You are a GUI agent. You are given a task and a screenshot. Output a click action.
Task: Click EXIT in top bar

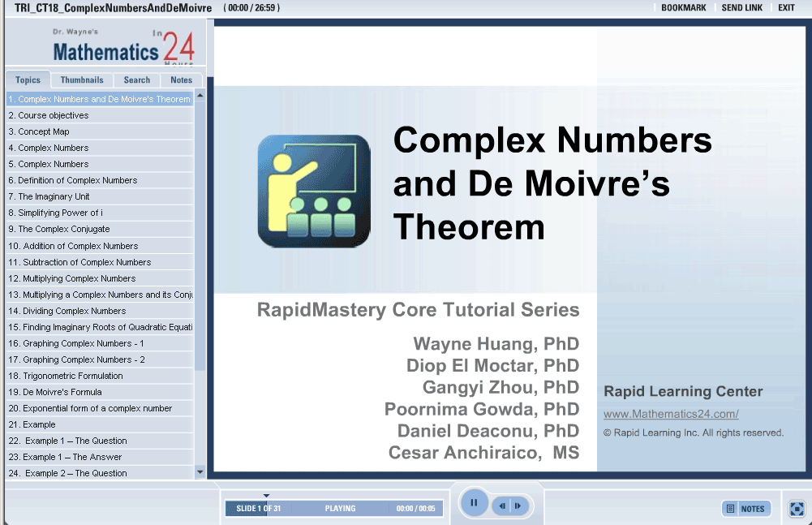[x=786, y=8]
